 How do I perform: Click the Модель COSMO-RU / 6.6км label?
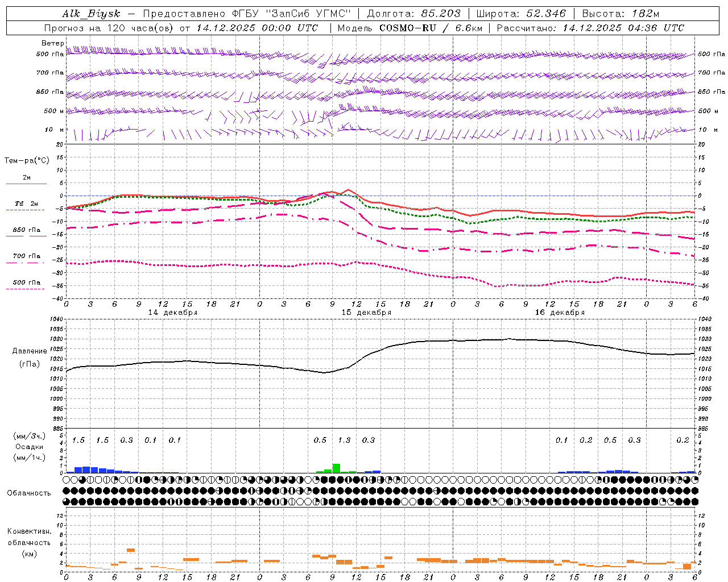click(x=409, y=28)
